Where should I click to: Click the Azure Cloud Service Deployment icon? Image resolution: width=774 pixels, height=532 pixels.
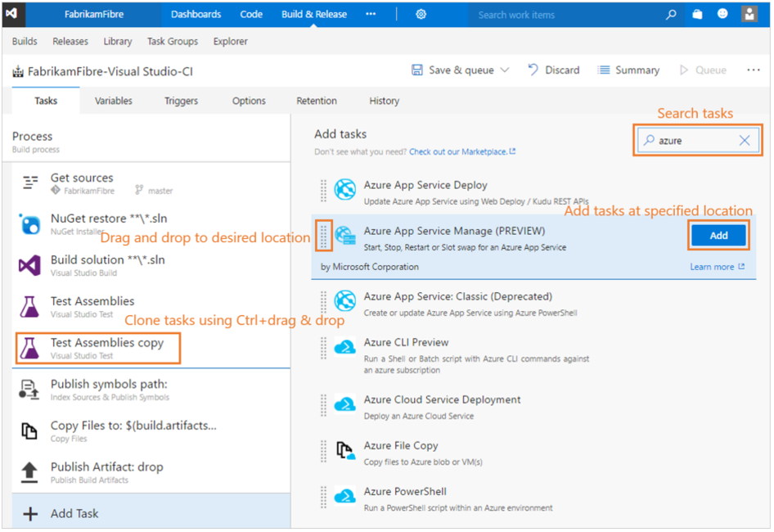[x=345, y=404]
